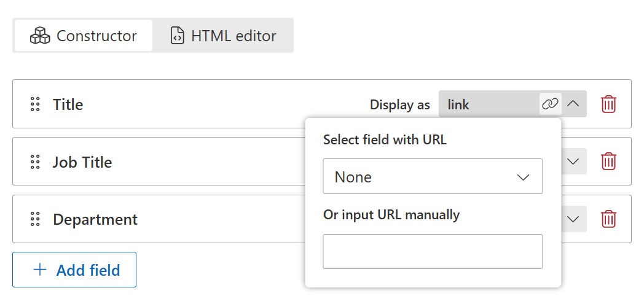
Task: Remove the Job Title field
Action: point(608,162)
